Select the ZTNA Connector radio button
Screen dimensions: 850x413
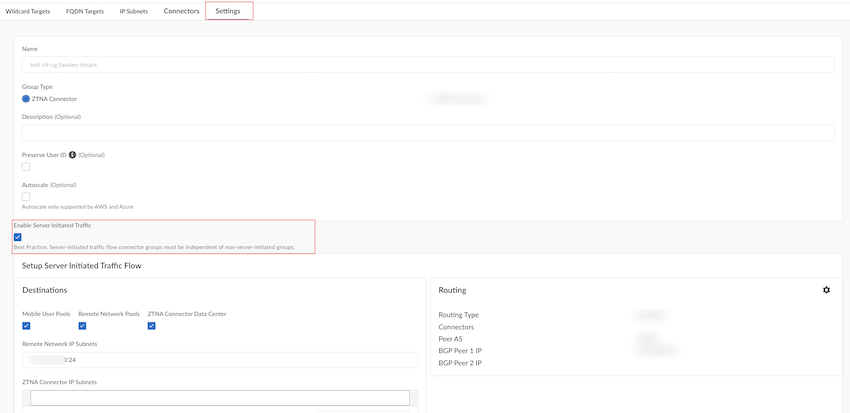coord(25,99)
